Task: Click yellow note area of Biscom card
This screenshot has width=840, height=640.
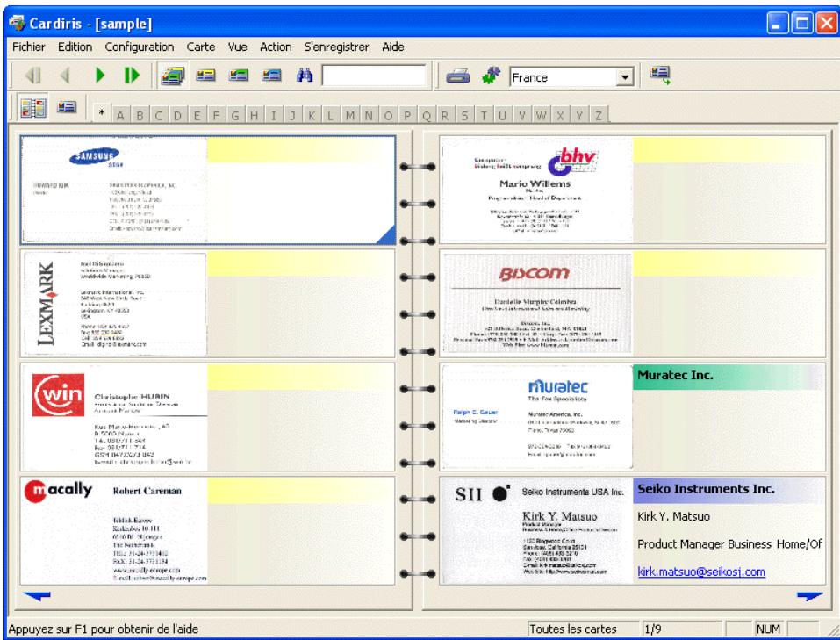Action: (729, 263)
